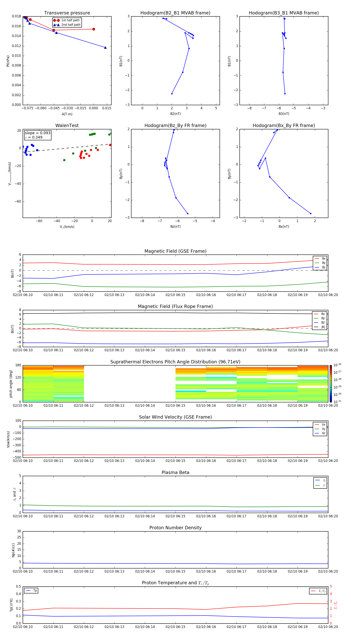Image resolution: width=351 pixels, height=644 pixels.
Task: Click the 'WalenTest' plot title
Action: tap(67, 125)
